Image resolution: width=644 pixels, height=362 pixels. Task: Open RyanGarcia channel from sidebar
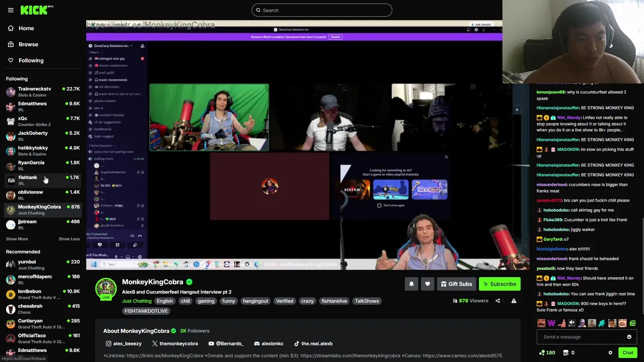pyautogui.click(x=43, y=165)
